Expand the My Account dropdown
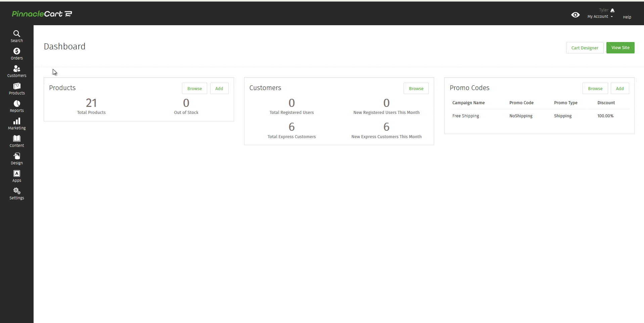 600,16
